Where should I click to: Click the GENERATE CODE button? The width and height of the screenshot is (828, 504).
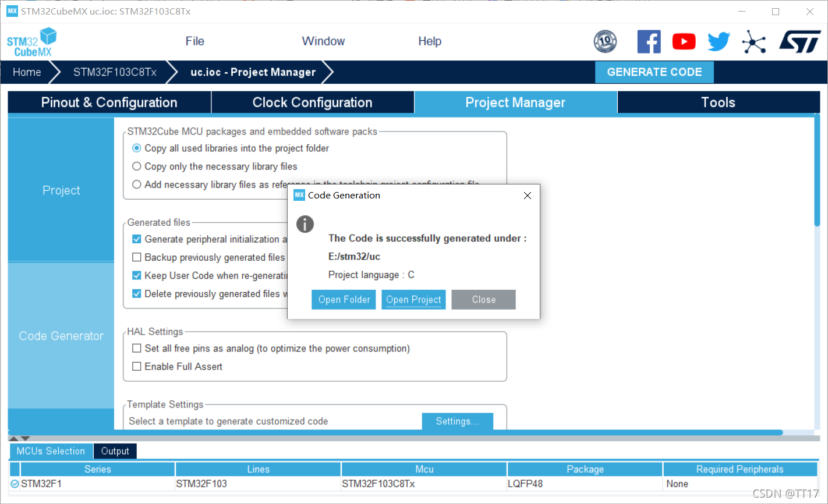(654, 72)
